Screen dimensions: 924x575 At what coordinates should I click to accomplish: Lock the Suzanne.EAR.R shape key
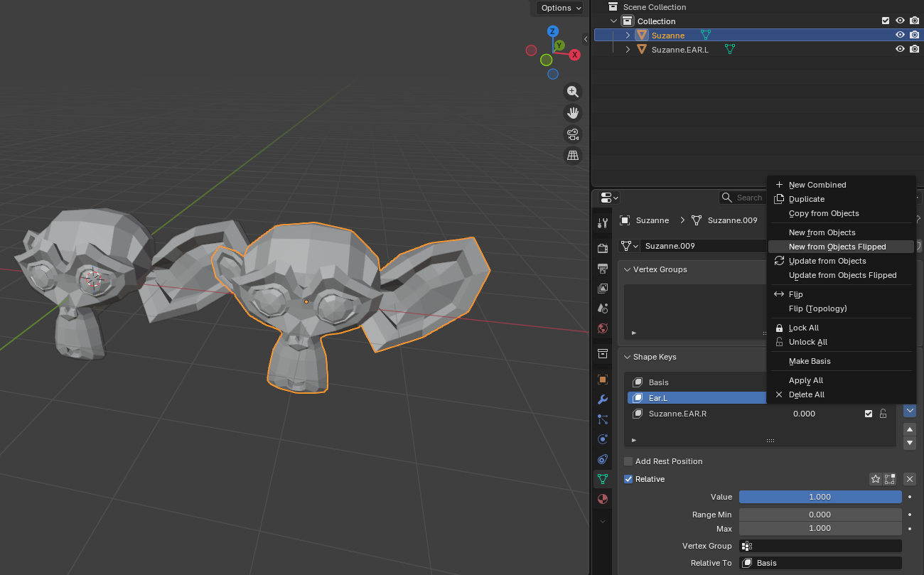[883, 414]
